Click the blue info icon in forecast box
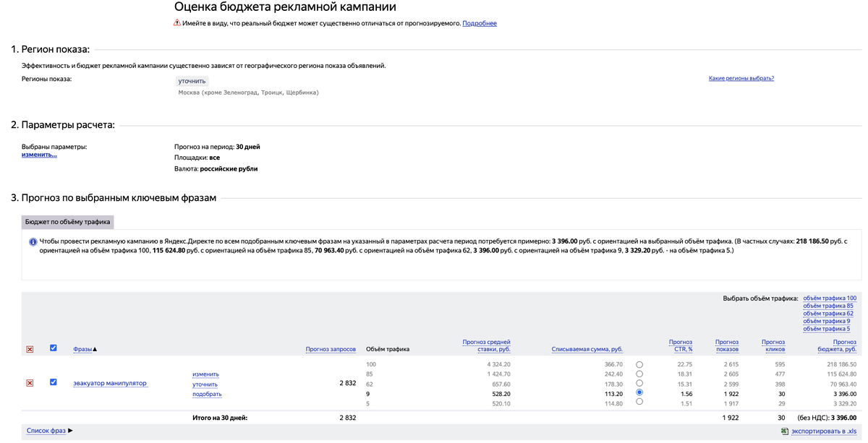868x443 pixels. [x=33, y=241]
